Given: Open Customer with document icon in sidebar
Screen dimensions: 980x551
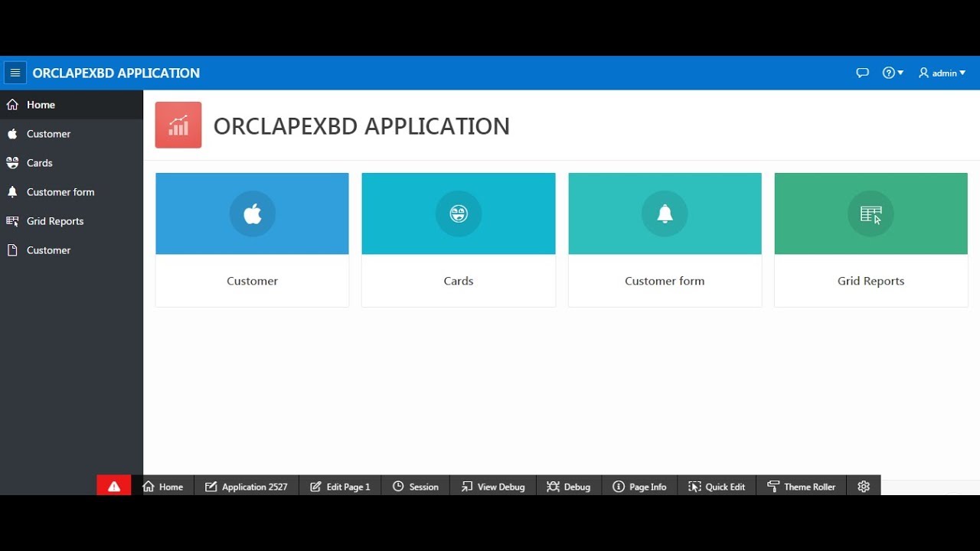Looking at the screenshot, I should [71, 250].
